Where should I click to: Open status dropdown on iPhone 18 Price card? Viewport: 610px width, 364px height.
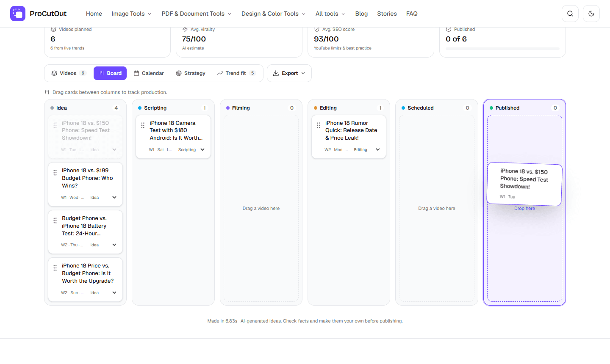(x=103, y=293)
